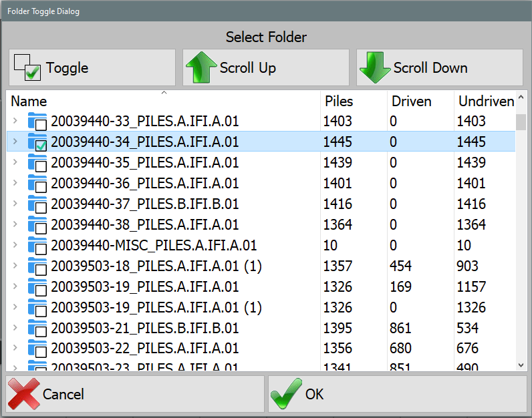Click Driven value 680
Screen dimensions: 532x418
point(401,349)
